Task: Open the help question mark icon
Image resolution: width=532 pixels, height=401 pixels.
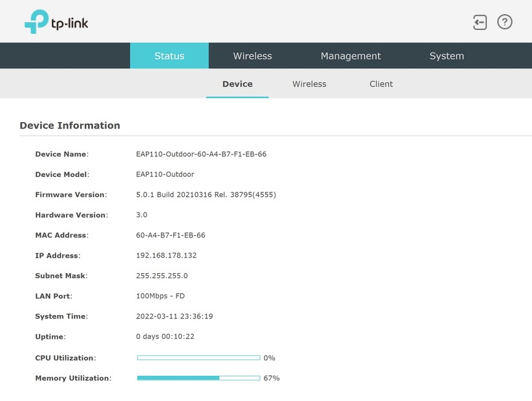Action: pos(505,21)
